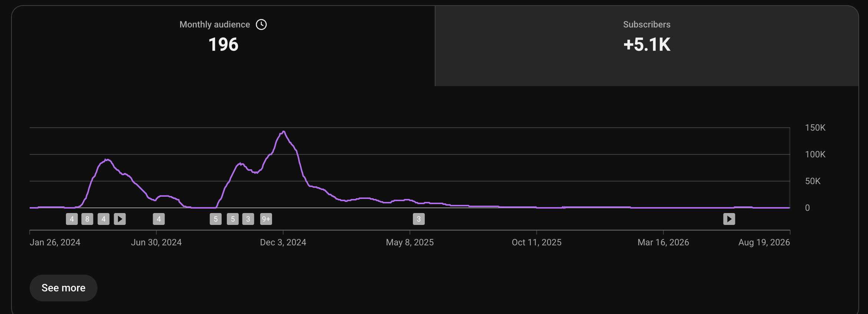The image size is (868, 314).
Task: Click the 50K axis label
Action: pos(813,181)
